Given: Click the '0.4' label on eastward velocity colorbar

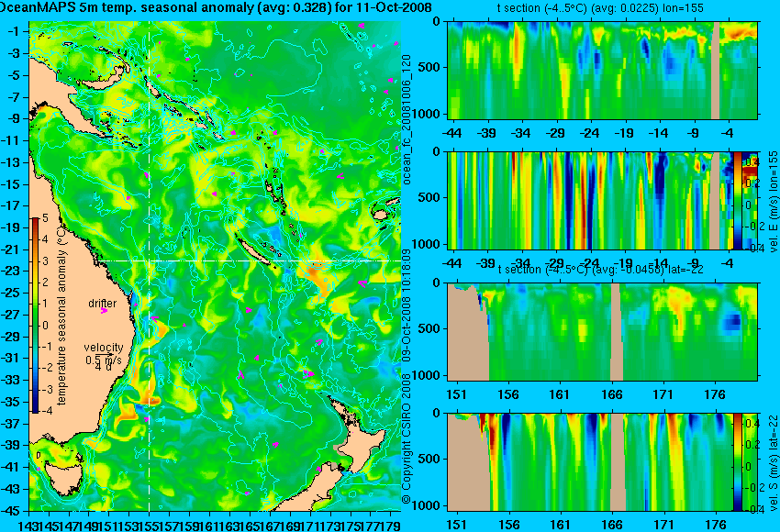Looking at the screenshot, I should click(x=752, y=162).
